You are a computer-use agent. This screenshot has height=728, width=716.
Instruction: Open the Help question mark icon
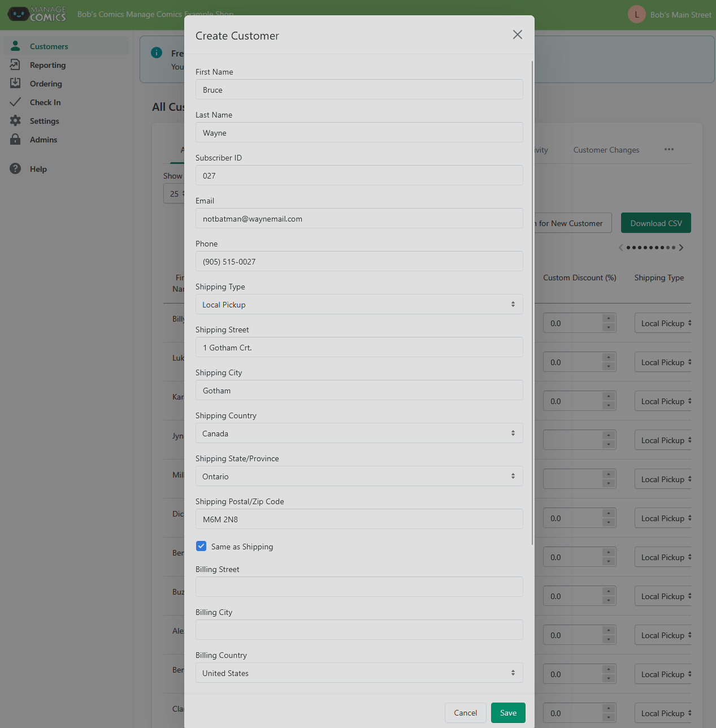tap(15, 168)
